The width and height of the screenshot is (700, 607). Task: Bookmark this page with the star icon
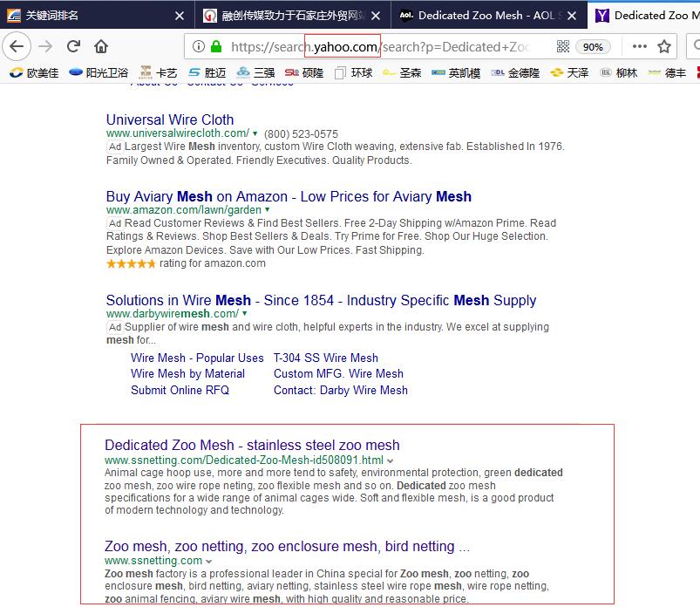(663, 48)
